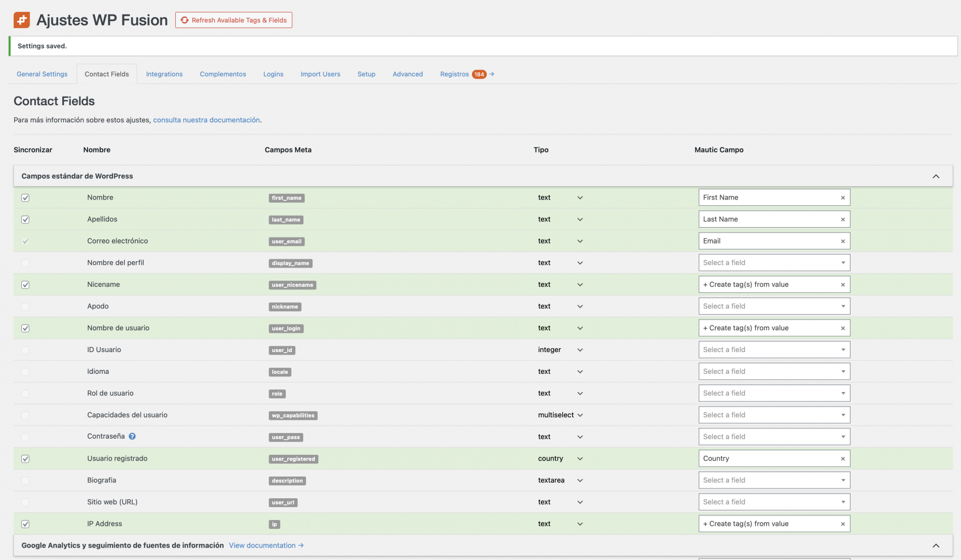961x560 pixels.
Task: Click the role meta key badge
Action: click(277, 394)
